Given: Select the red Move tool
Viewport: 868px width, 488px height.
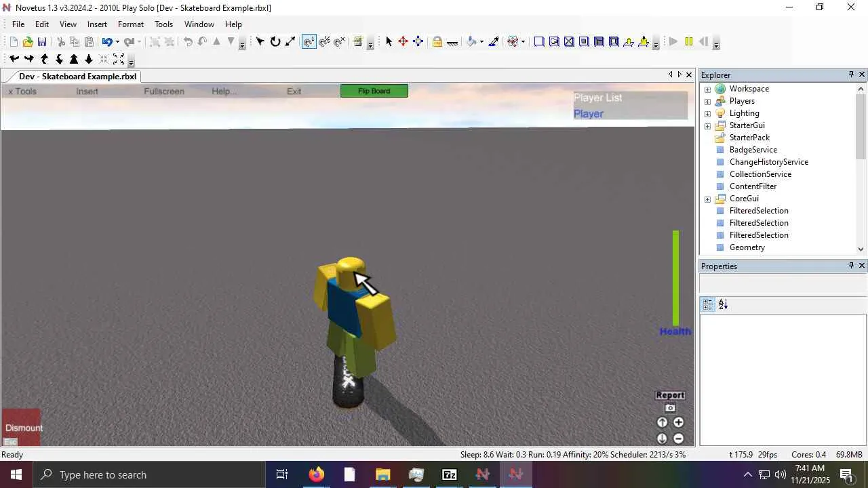Looking at the screenshot, I should (x=403, y=42).
